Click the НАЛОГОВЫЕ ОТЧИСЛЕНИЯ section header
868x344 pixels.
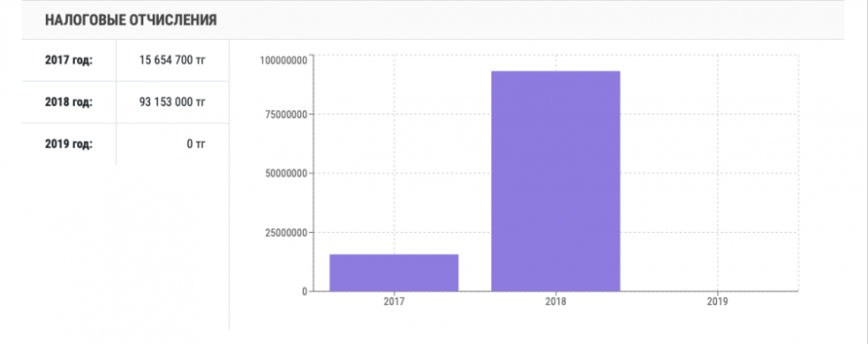click(131, 21)
